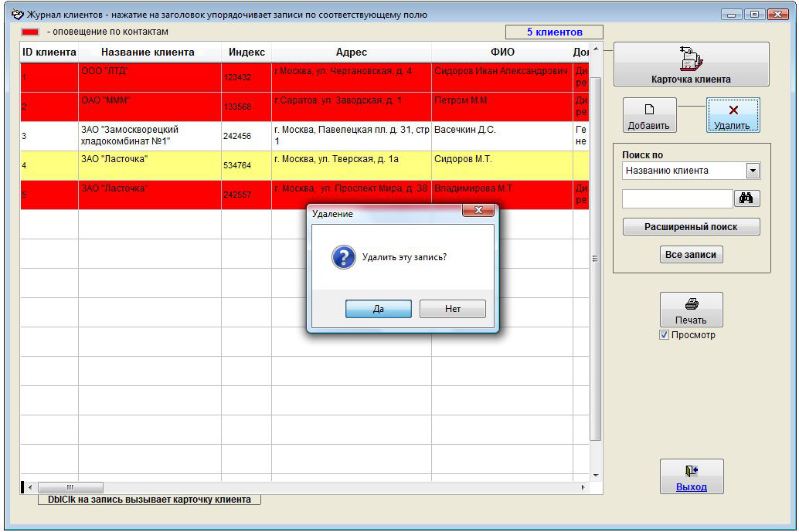Confirm deletion with Да button

[378, 309]
